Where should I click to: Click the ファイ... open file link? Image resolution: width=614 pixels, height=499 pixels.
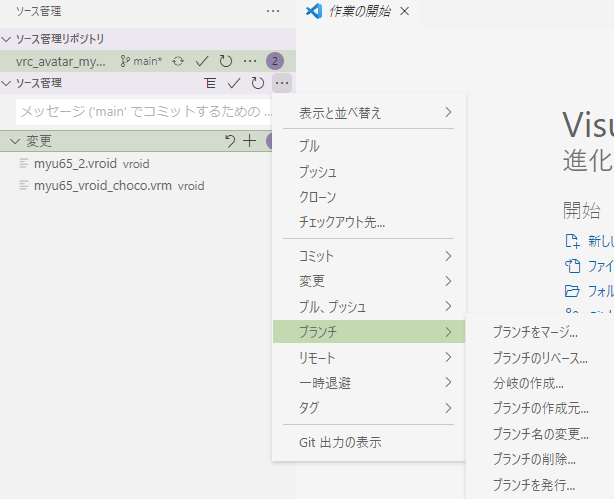601,266
